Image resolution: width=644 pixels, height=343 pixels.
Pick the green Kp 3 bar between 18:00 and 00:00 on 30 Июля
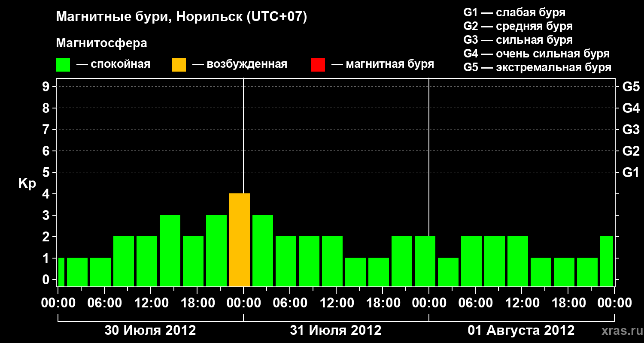click(216, 251)
